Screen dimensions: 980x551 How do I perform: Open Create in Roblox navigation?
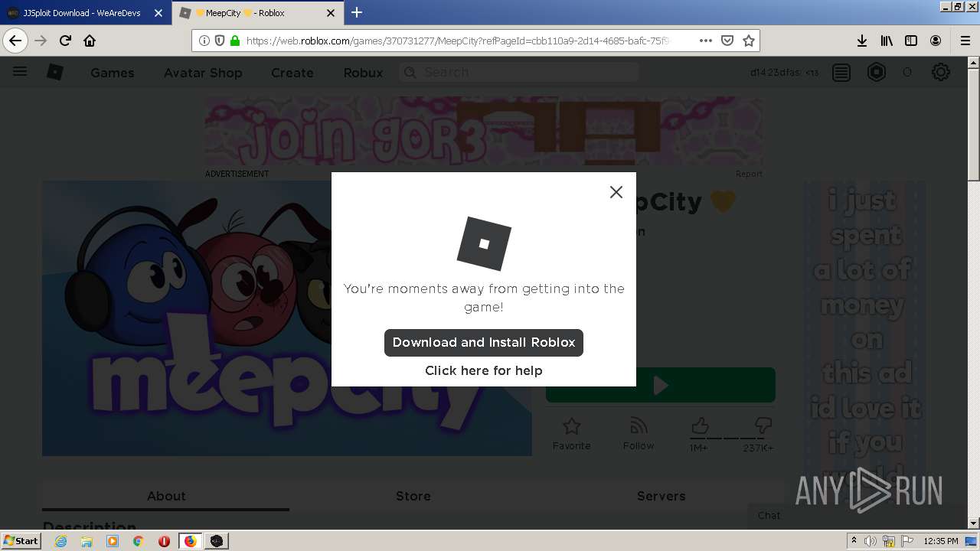[x=292, y=73]
